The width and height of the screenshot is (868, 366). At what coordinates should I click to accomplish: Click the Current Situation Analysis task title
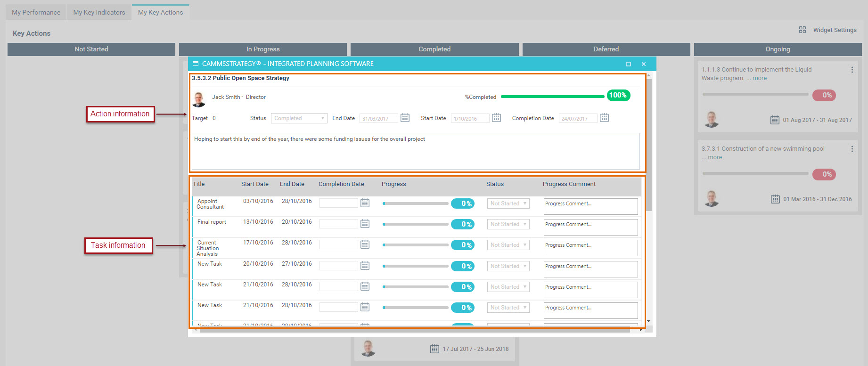coord(208,248)
